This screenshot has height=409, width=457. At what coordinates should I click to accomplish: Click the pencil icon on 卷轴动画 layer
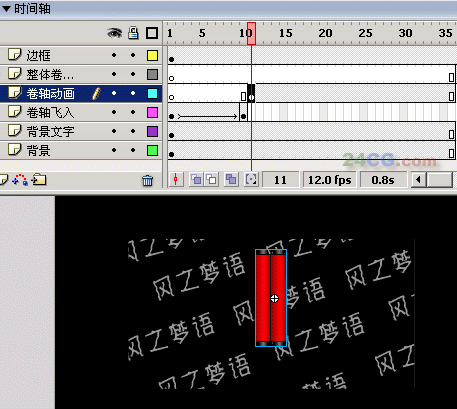(96, 94)
